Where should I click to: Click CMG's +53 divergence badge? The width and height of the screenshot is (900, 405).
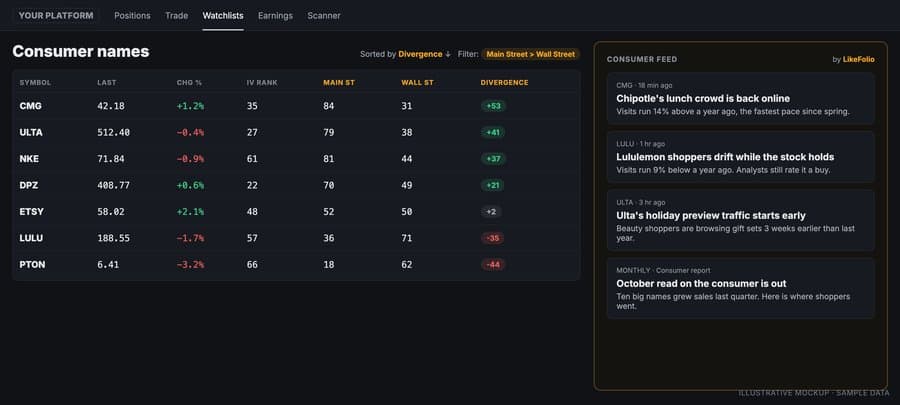click(493, 106)
